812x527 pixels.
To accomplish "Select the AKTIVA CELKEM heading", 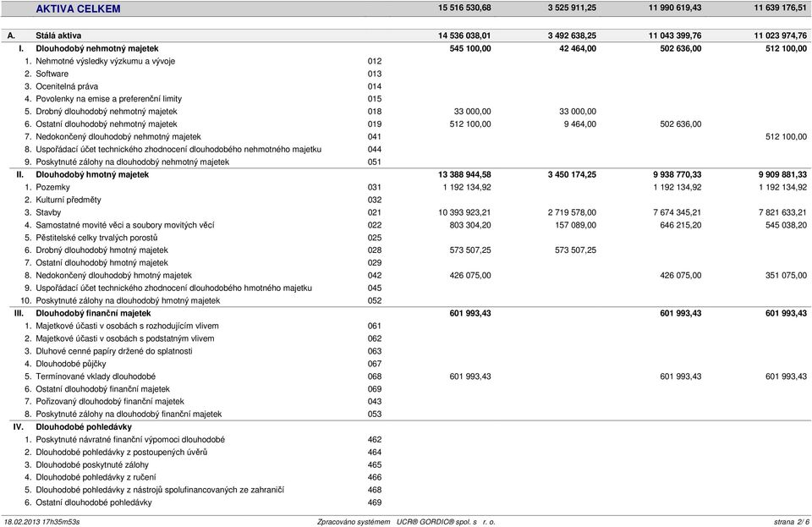I will (78, 8).
